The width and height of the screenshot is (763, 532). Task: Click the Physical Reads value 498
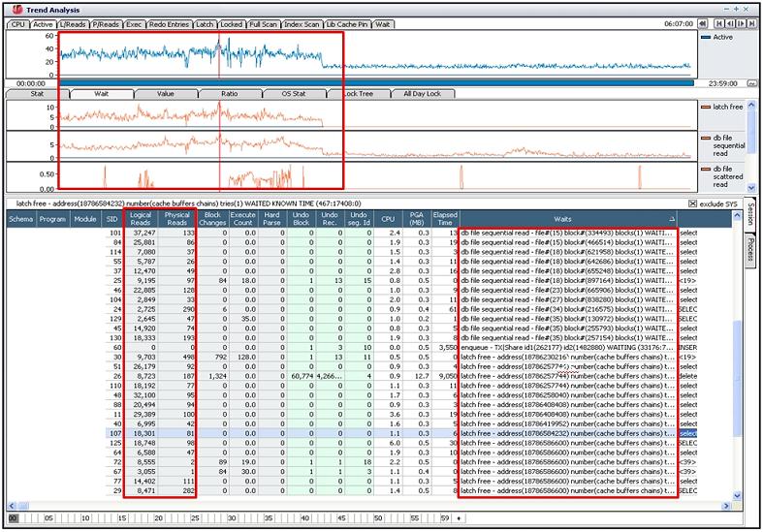pyautogui.click(x=188, y=357)
